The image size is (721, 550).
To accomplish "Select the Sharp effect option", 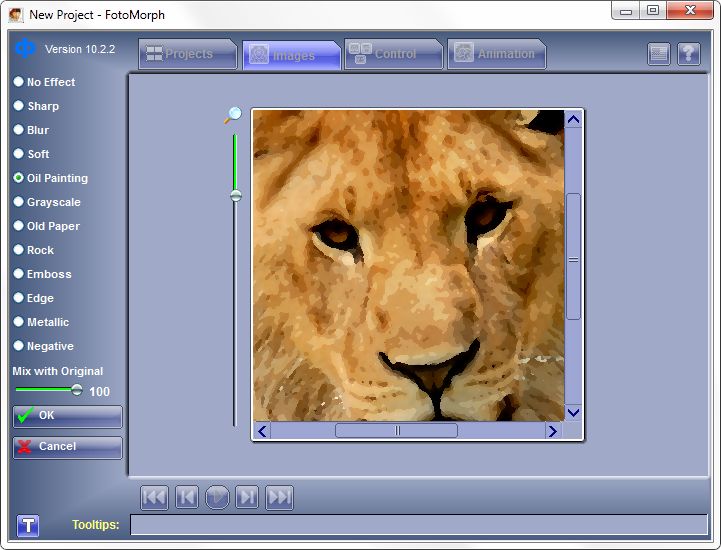I will click(x=37, y=106).
